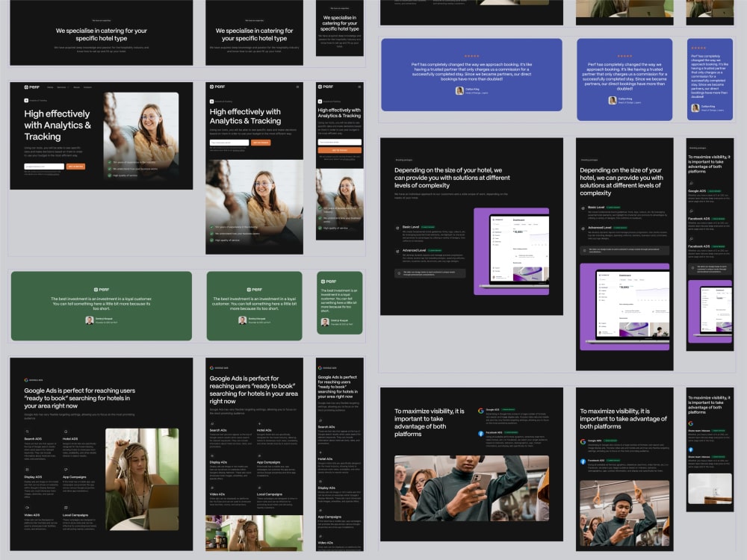Click the Search ADs icon in mobile Google Ads section
The width and height of the screenshot is (747, 560).
tap(320, 420)
